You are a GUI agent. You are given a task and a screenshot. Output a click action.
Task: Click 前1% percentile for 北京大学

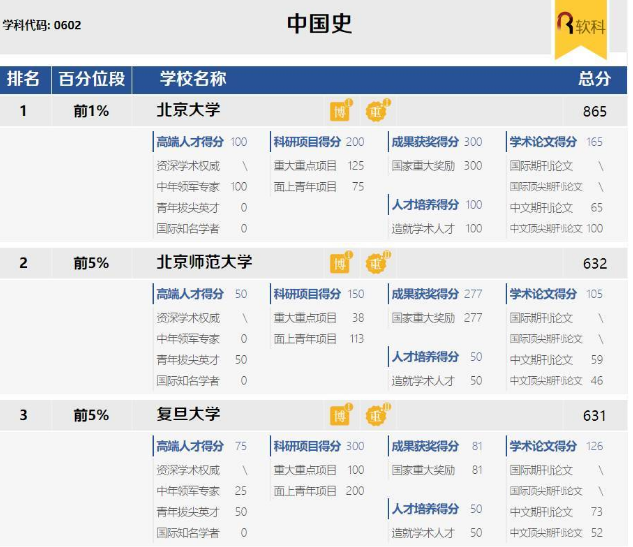91,111
